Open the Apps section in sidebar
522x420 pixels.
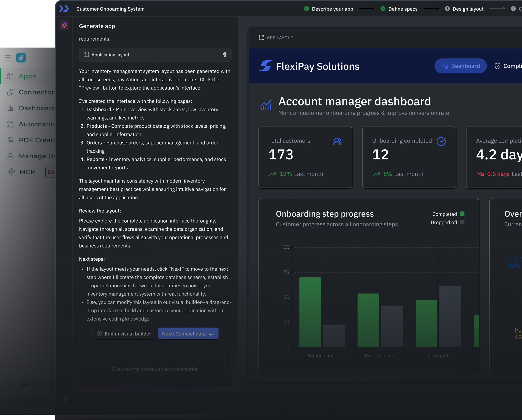(27, 76)
